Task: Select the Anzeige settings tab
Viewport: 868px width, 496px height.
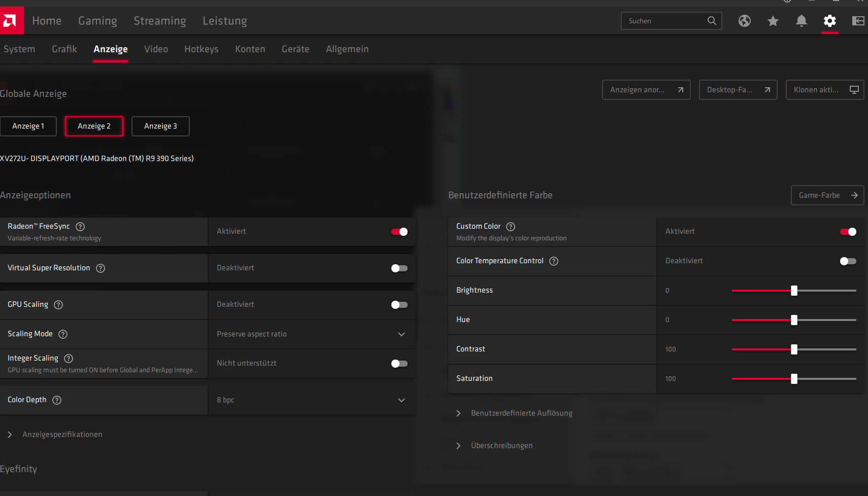Action: click(111, 49)
